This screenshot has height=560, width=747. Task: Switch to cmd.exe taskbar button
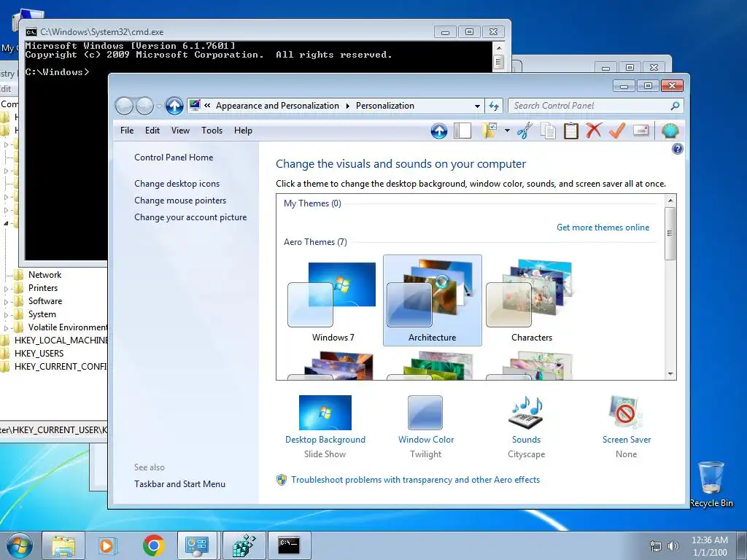289,545
